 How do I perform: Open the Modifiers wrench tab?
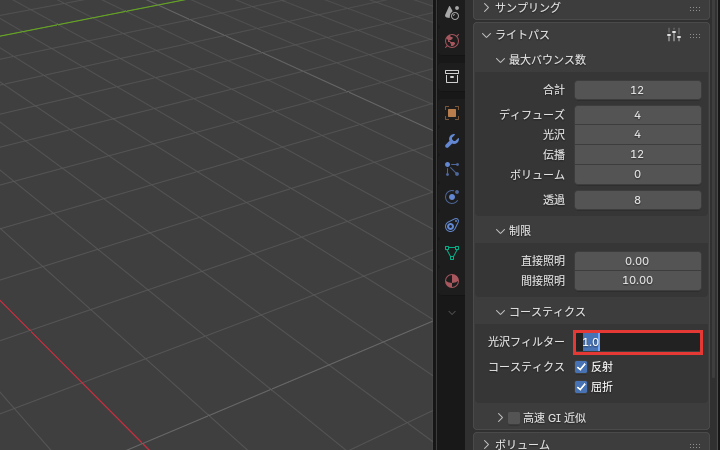tap(452, 141)
